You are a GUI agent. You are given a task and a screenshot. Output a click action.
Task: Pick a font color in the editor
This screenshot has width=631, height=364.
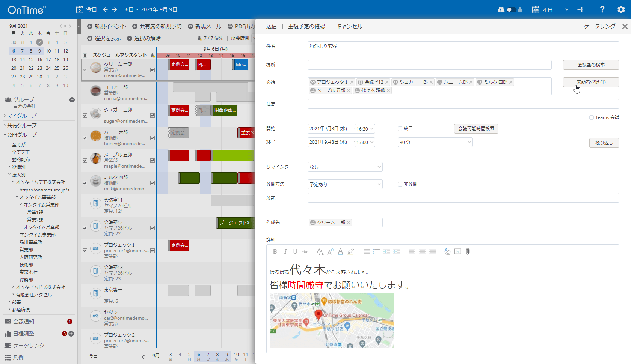(340, 251)
